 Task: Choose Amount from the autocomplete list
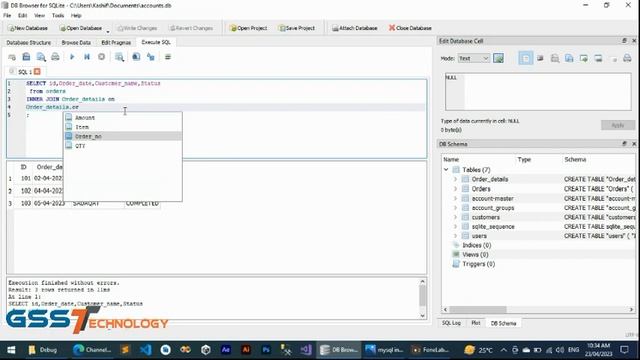point(122,118)
